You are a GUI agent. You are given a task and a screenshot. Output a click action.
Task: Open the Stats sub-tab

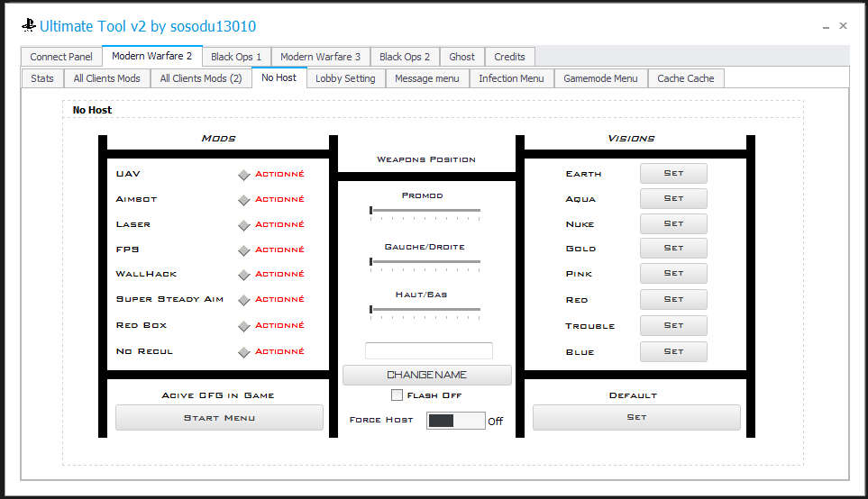(42, 78)
